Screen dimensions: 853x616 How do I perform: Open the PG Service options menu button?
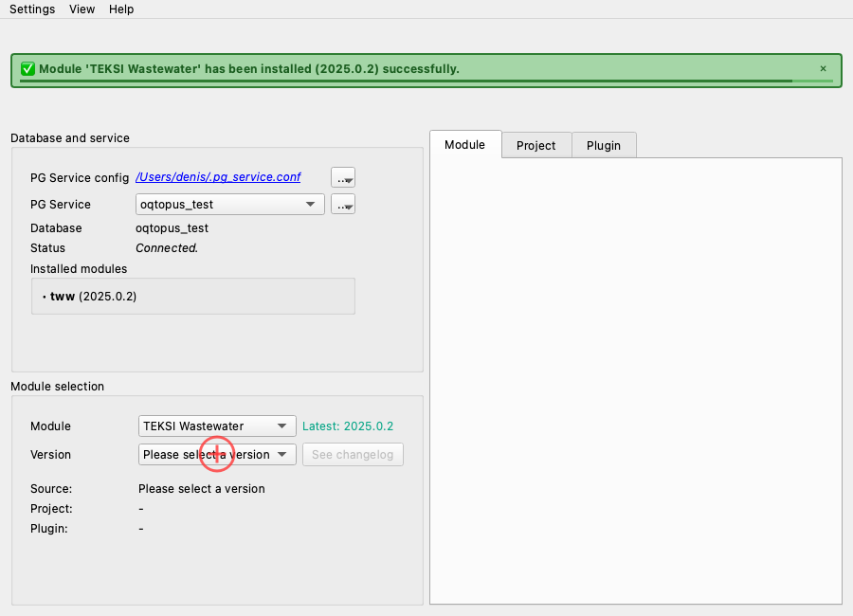pos(343,204)
